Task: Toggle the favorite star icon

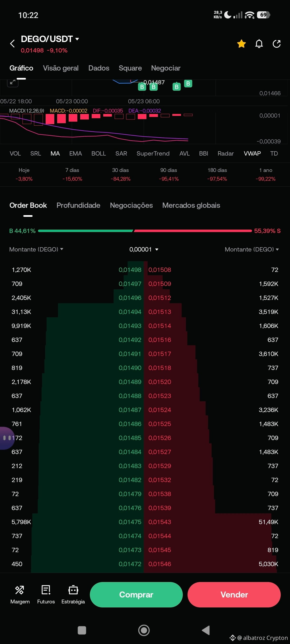Action: click(x=241, y=43)
